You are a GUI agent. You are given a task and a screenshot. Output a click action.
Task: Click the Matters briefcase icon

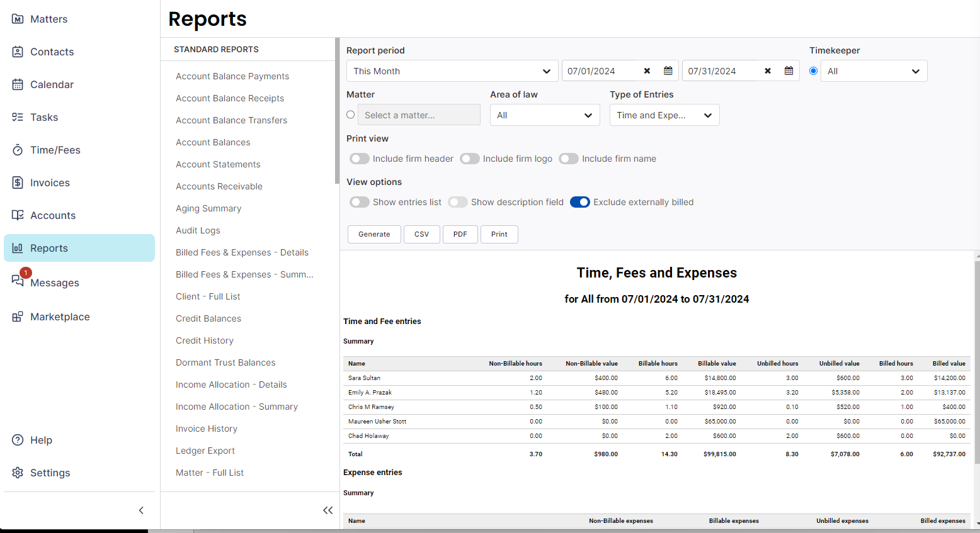(x=18, y=19)
